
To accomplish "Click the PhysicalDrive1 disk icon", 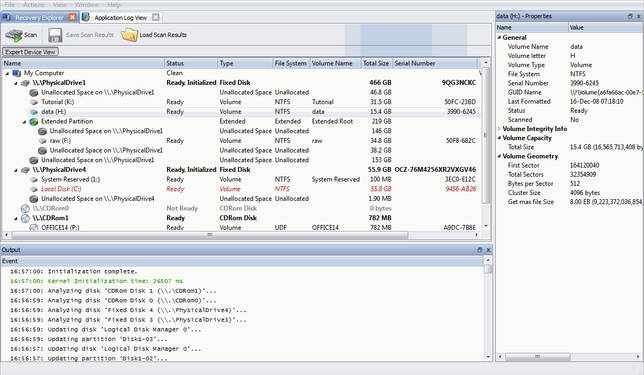I will point(25,83).
